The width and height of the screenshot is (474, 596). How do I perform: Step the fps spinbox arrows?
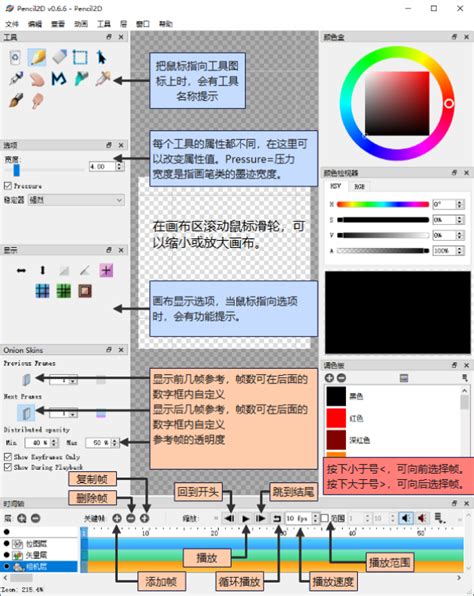tap(315, 518)
